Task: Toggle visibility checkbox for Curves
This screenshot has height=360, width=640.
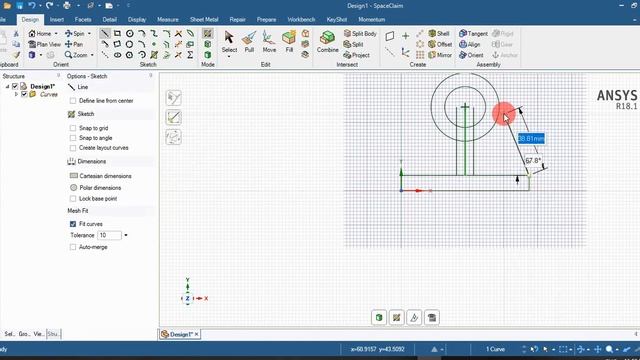Action: [x=24, y=94]
